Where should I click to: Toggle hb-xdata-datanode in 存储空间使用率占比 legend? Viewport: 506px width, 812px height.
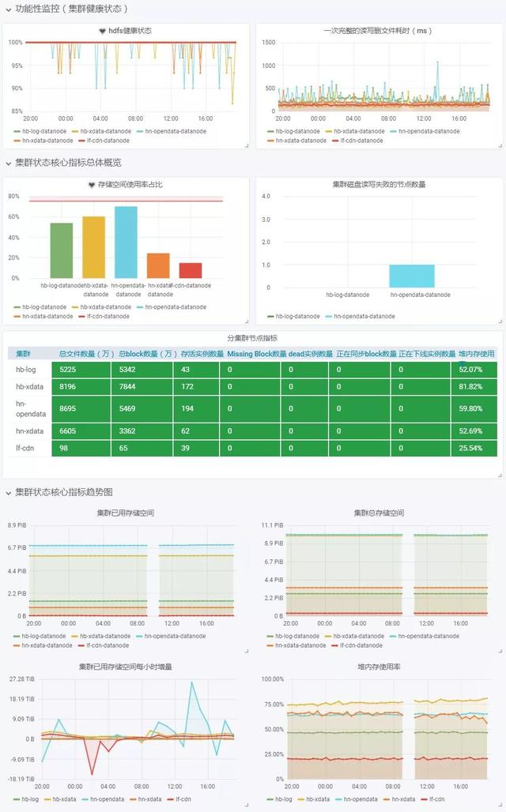coord(105,307)
